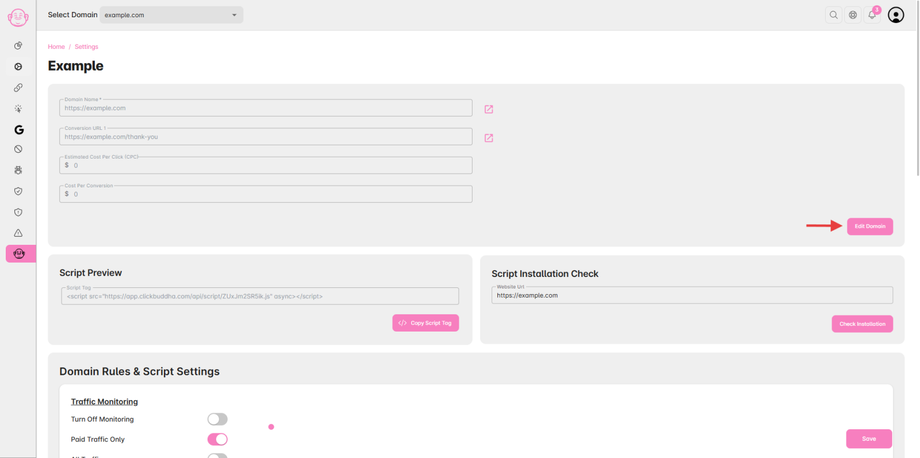Open Domain Name URL in new tab icon
Image resolution: width=920 pixels, height=458 pixels.
click(489, 109)
